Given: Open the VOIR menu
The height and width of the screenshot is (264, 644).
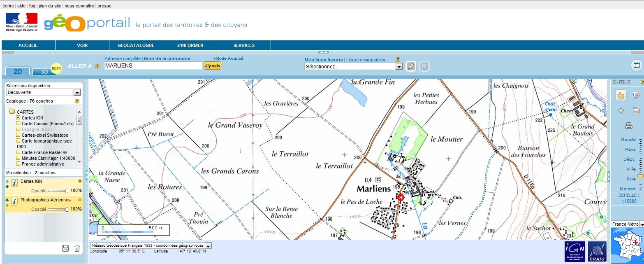Looking at the screenshot, I should click(x=82, y=45).
